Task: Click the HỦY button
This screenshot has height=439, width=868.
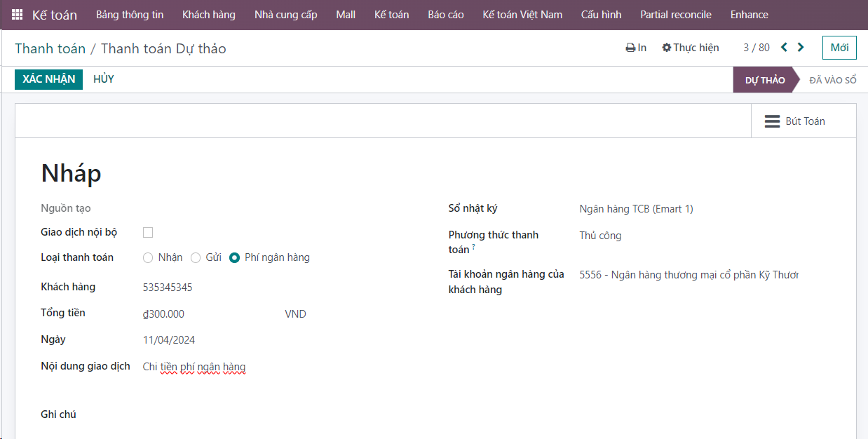Action: 104,79
